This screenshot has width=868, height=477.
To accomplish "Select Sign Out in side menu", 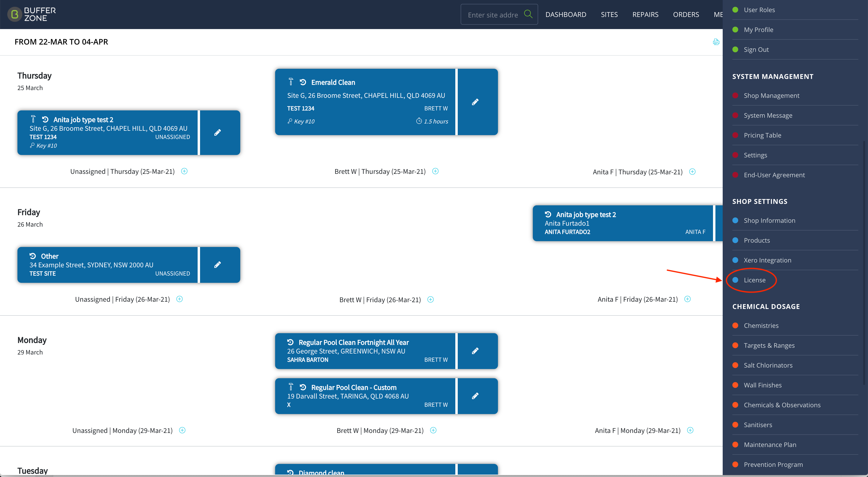I will 795,50.
